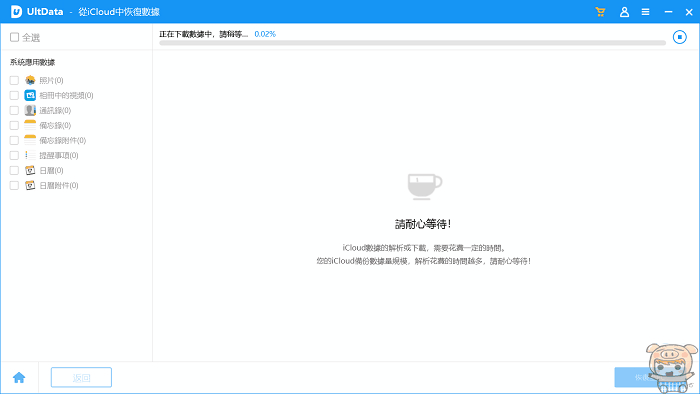The image size is (700, 394).
Task: Check the 照片(0) checkbox
Action: tap(14, 80)
